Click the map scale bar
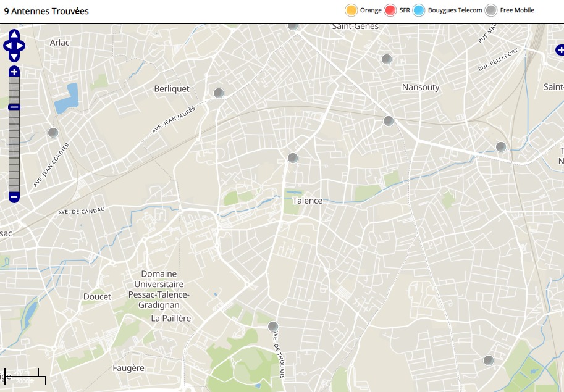The width and height of the screenshot is (564, 392). (x=23, y=376)
